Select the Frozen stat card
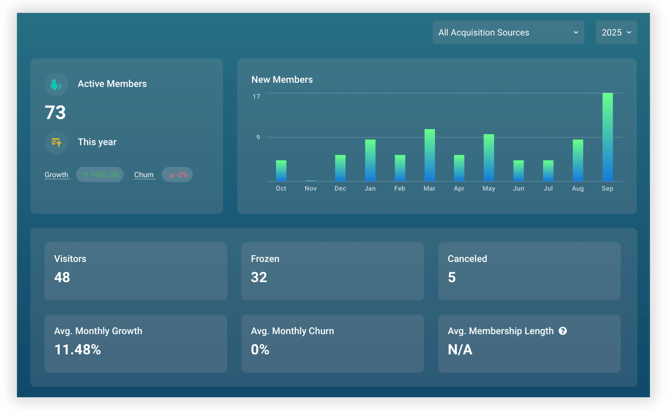This screenshot has height=411, width=670. pos(332,270)
